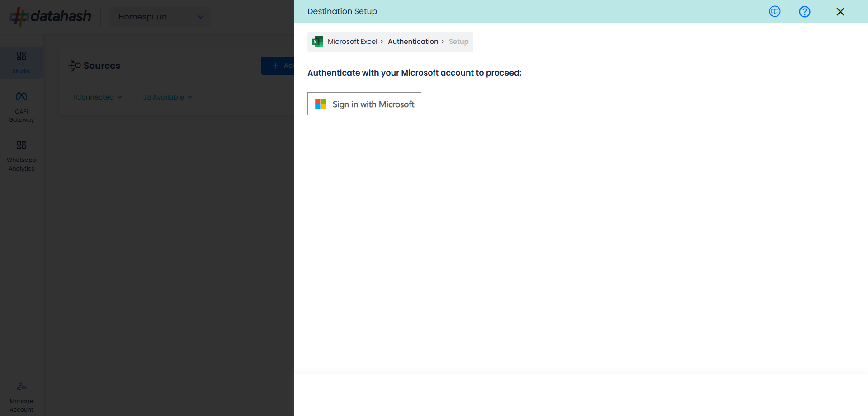Viewport: 868px width, 418px height.
Task: Expand the Homespuun workspace dropdown
Action: (160, 17)
